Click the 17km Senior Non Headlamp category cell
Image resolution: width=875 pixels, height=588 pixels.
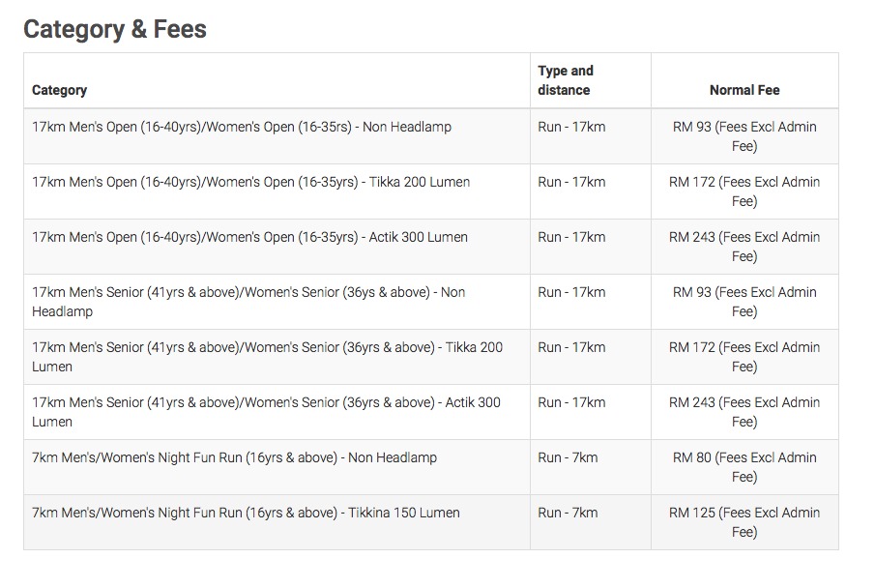[277, 302]
